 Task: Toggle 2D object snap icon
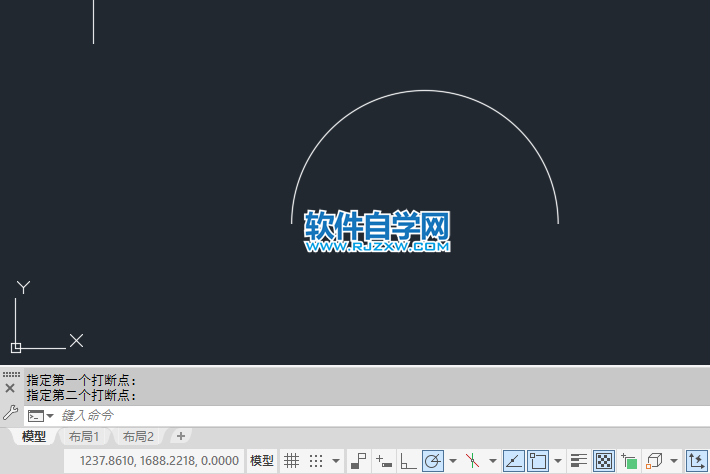[538, 461]
